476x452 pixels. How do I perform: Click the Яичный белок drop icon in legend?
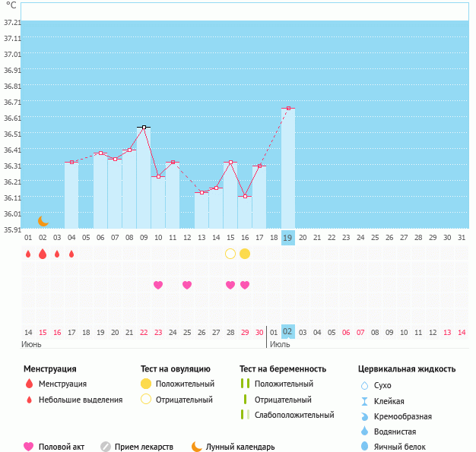pyautogui.click(x=364, y=447)
